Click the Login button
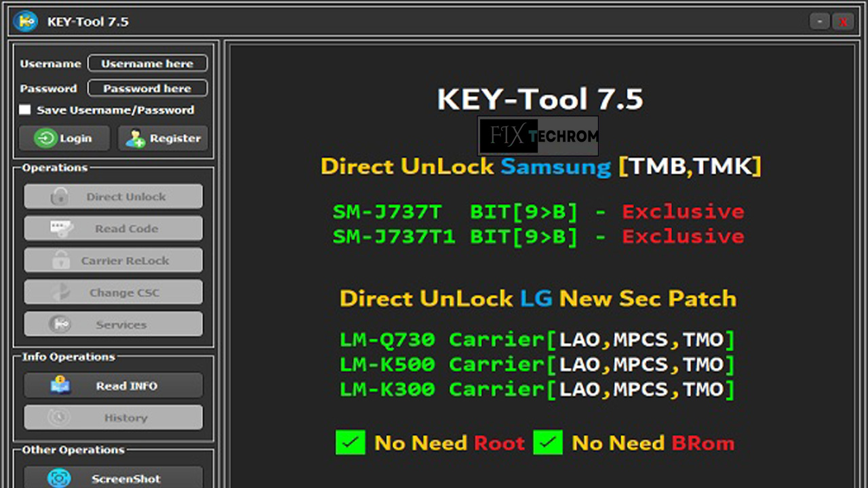Screen dimensions: 868x488 [x=64, y=138]
